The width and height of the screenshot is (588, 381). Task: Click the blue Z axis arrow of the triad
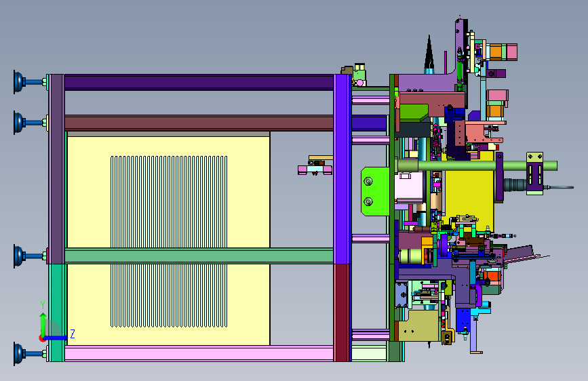coord(55,338)
